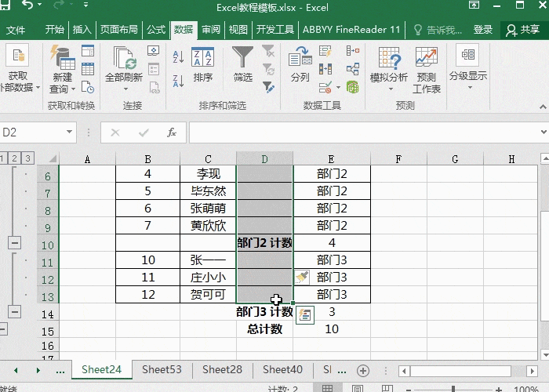Open the New Query button
The width and height of the screenshot is (549, 392).
63,69
